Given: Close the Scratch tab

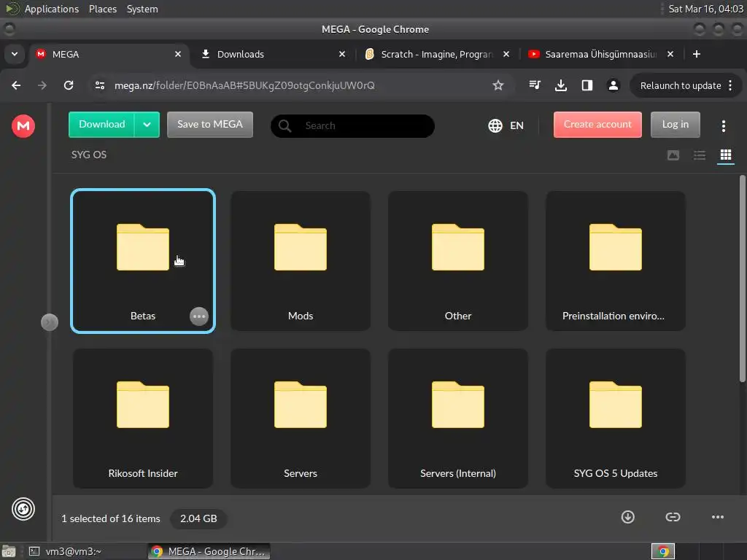Looking at the screenshot, I should [x=506, y=54].
